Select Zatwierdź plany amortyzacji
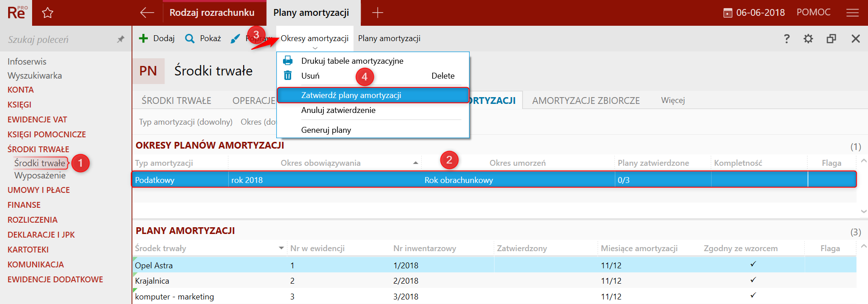 point(373,95)
